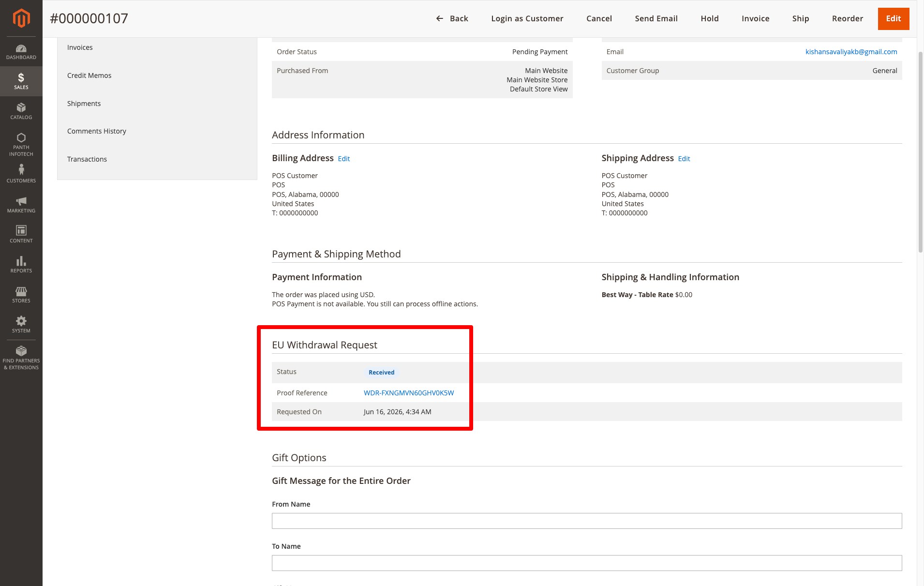This screenshot has width=924, height=586.
Task: Select the Default Store View text
Action: coord(538,89)
